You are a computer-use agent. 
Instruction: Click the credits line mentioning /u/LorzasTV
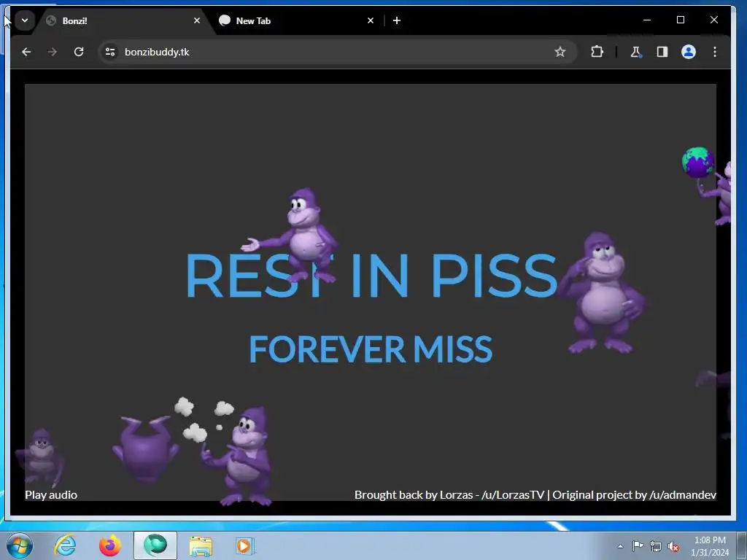(535, 495)
